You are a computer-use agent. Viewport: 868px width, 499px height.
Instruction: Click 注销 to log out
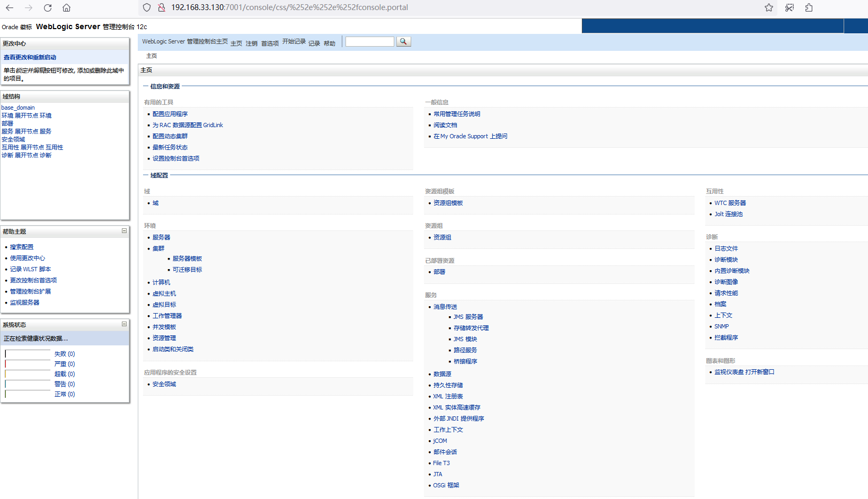click(252, 43)
